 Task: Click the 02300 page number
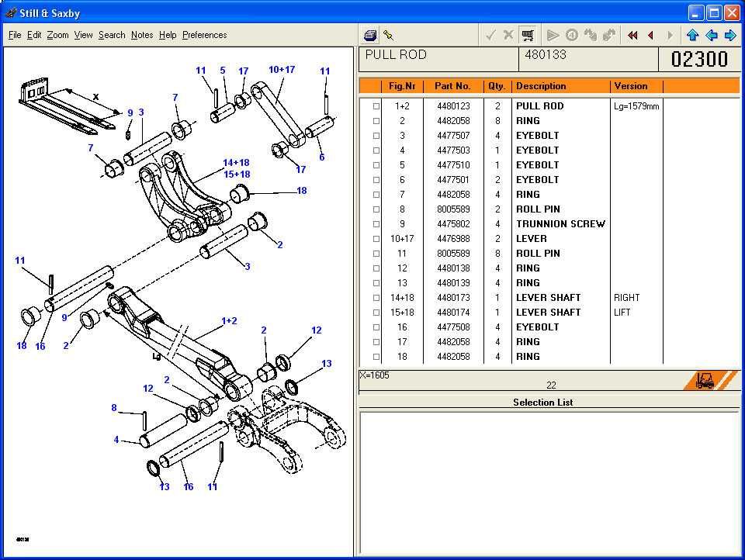(x=699, y=60)
